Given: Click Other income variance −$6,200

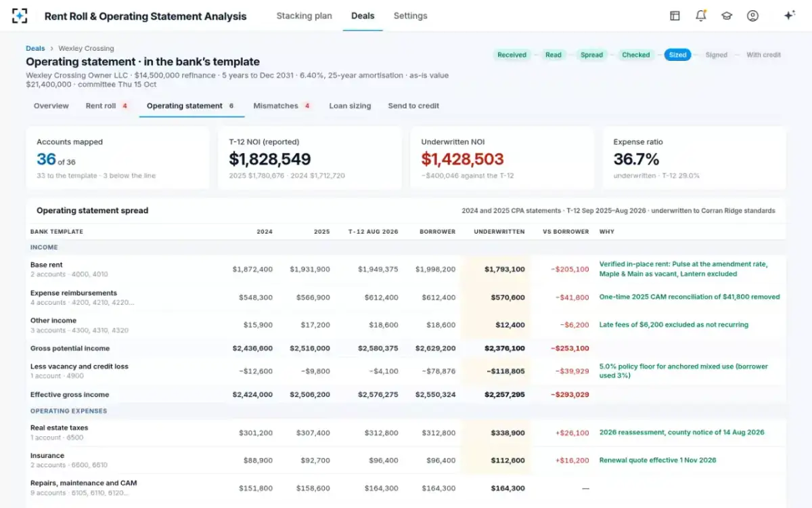Looking at the screenshot, I should tap(574, 325).
